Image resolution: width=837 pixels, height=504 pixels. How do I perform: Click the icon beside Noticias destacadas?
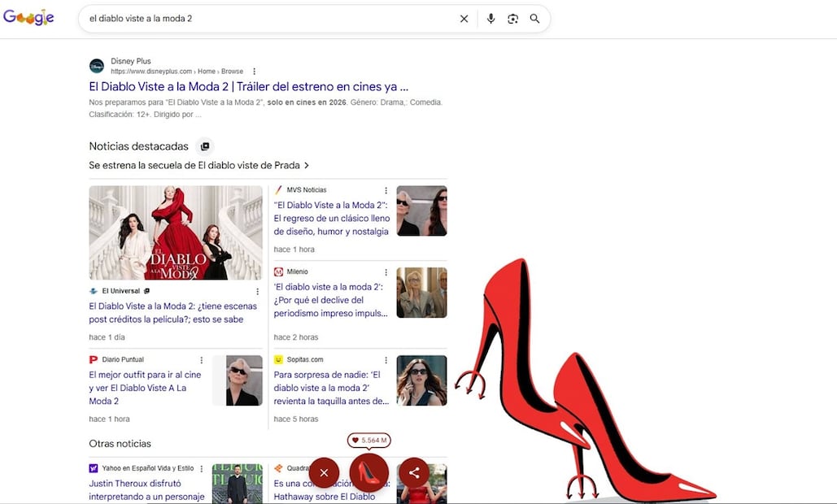click(204, 146)
